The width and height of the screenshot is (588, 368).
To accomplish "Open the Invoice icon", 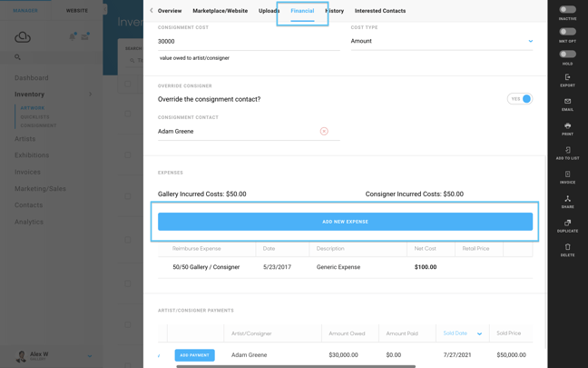I will coord(567,174).
